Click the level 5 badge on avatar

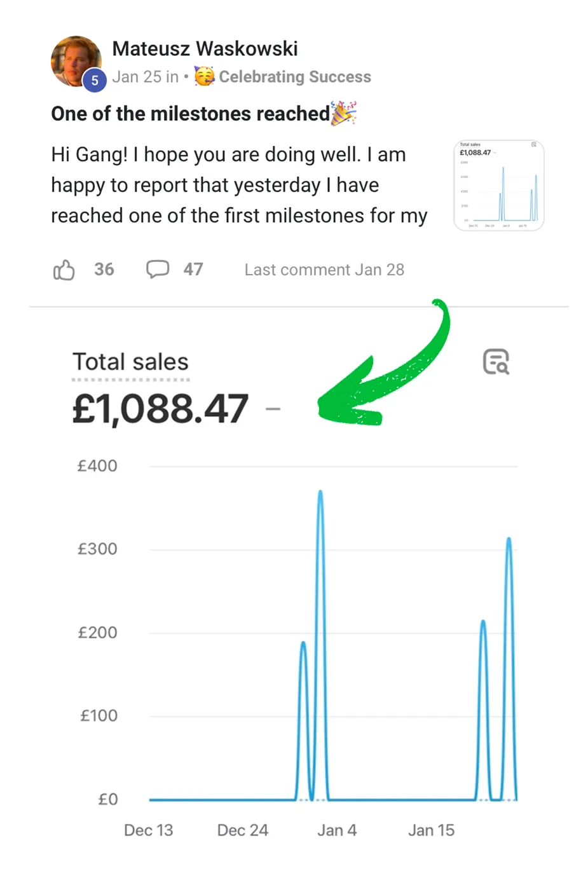(x=95, y=80)
